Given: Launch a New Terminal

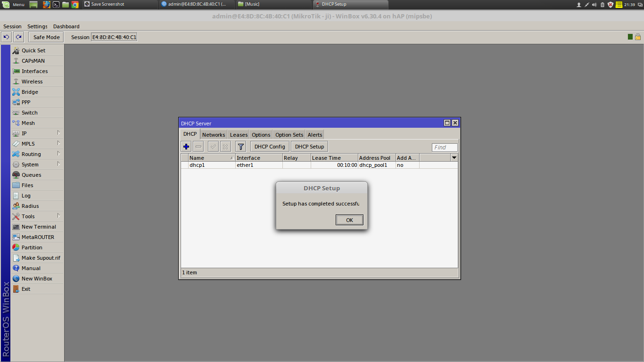Looking at the screenshot, I should 37,227.
